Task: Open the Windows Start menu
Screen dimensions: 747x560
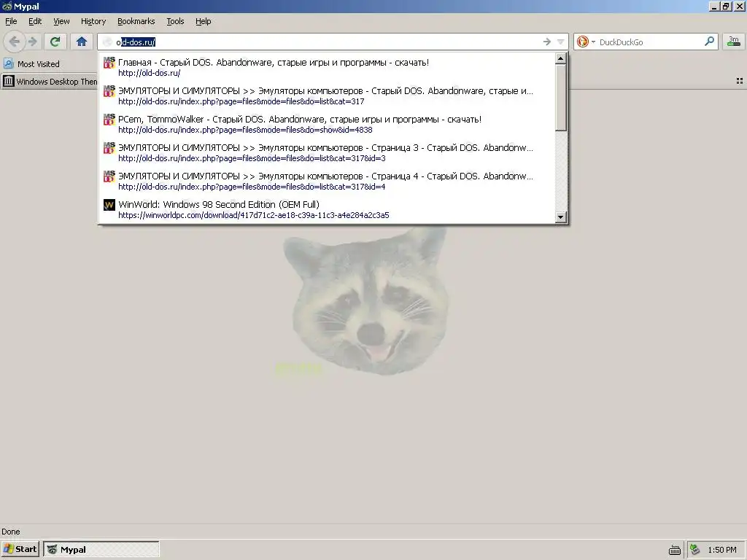Action: [x=20, y=549]
